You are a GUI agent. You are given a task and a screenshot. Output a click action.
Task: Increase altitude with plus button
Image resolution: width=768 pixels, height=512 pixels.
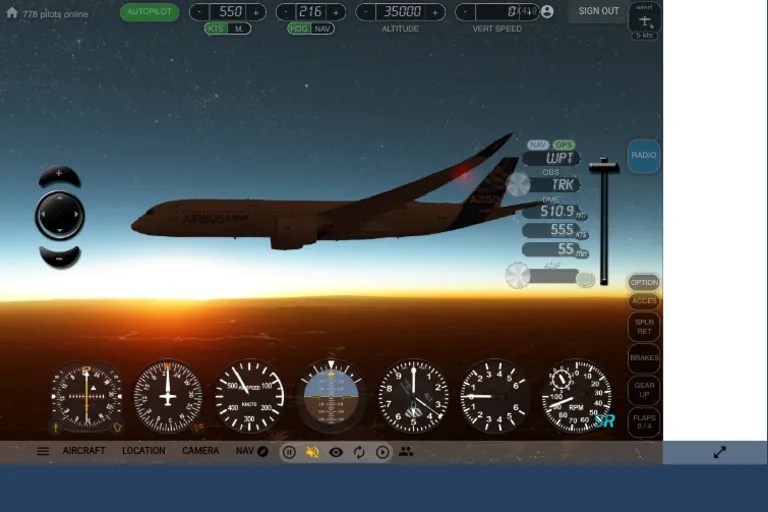[435, 12]
